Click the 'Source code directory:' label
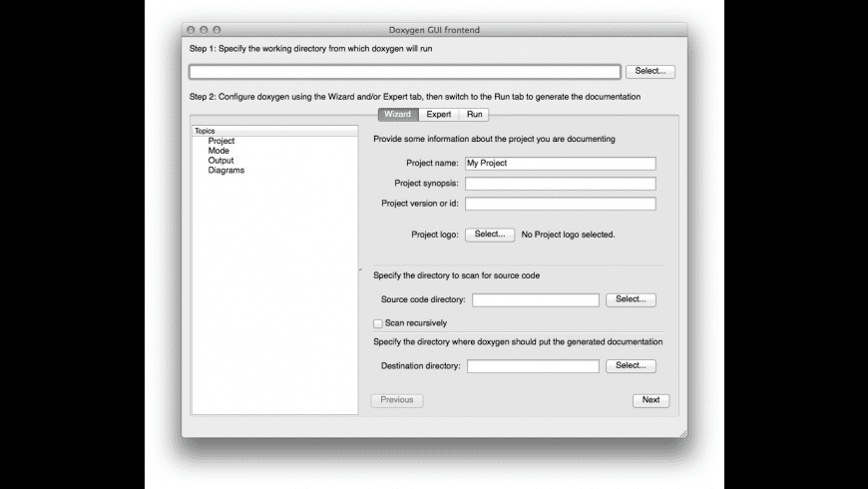This screenshot has height=489, width=868. point(423,299)
